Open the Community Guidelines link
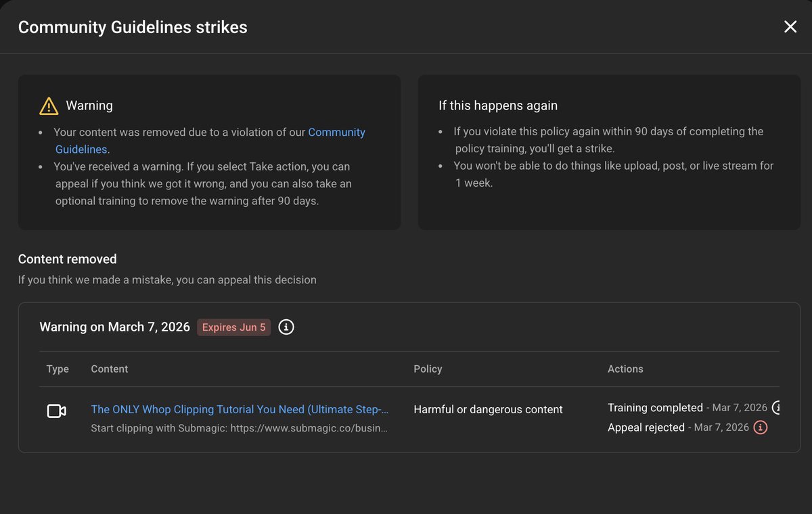This screenshot has height=514, width=812. 336,133
